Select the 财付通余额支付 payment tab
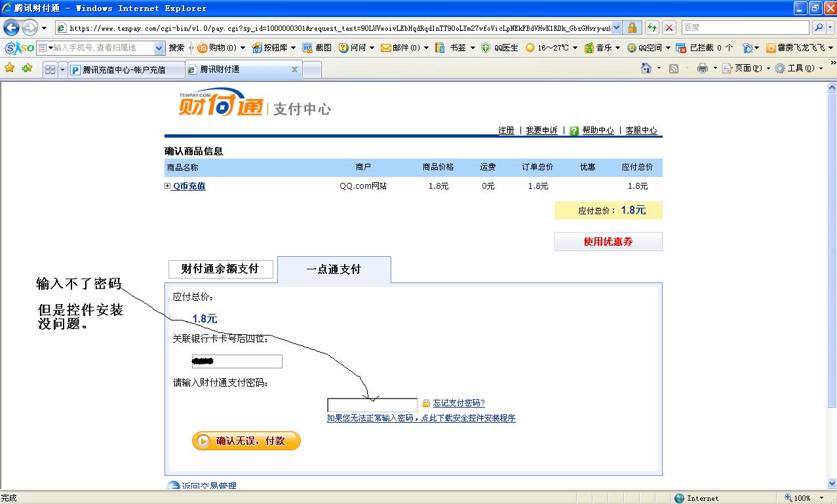This screenshot has width=837, height=504. [220, 269]
